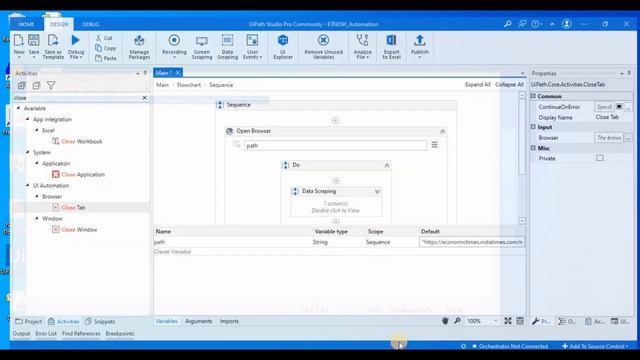
Task: Open the Variables panel tab
Action: coord(167,321)
